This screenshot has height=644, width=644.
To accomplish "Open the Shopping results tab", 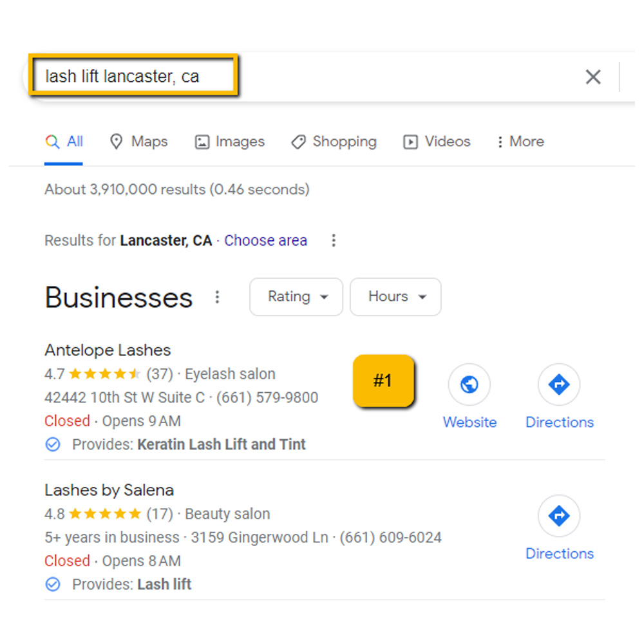I will 334,142.
